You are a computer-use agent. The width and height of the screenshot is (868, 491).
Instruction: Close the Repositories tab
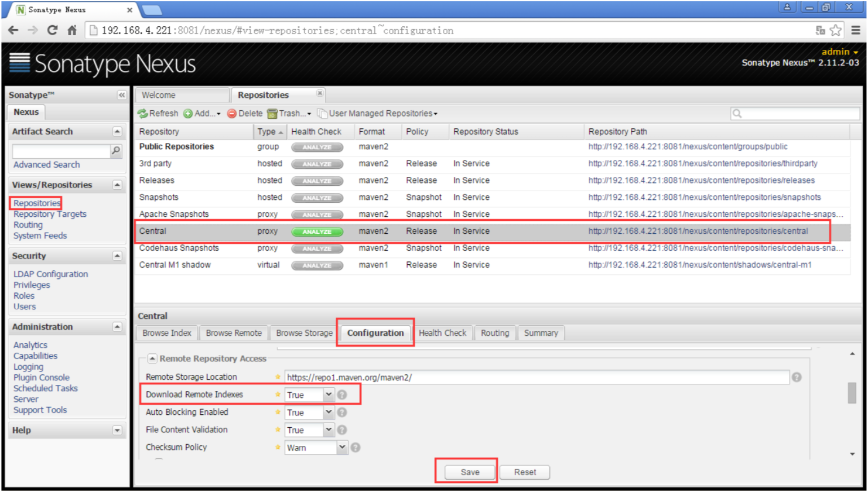click(319, 93)
